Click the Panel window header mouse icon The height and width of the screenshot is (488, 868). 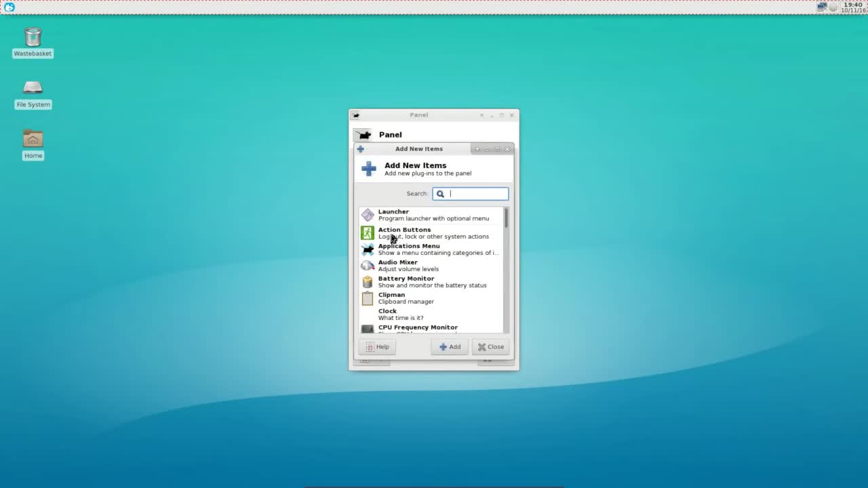[363, 135]
